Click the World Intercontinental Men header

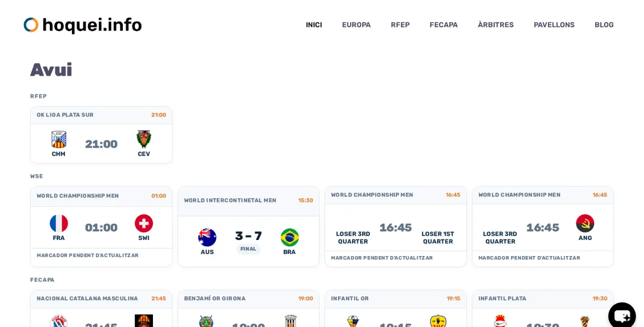pyautogui.click(x=248, y=201)
